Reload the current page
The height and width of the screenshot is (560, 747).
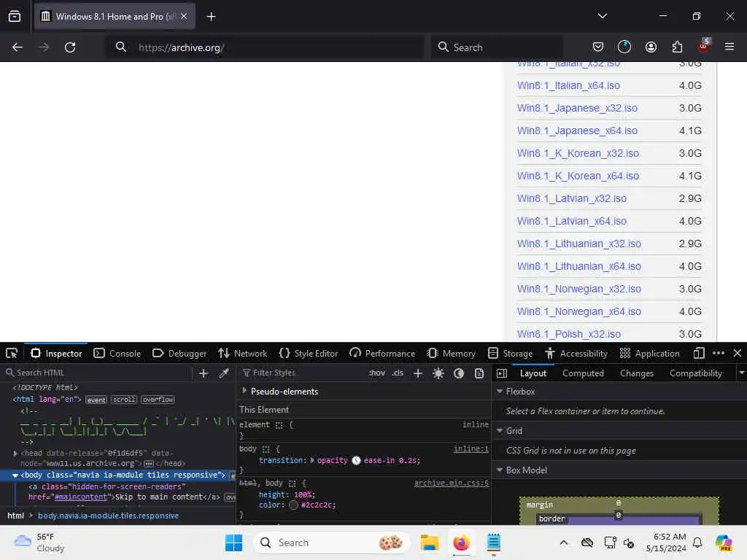[x=70, y=47]
